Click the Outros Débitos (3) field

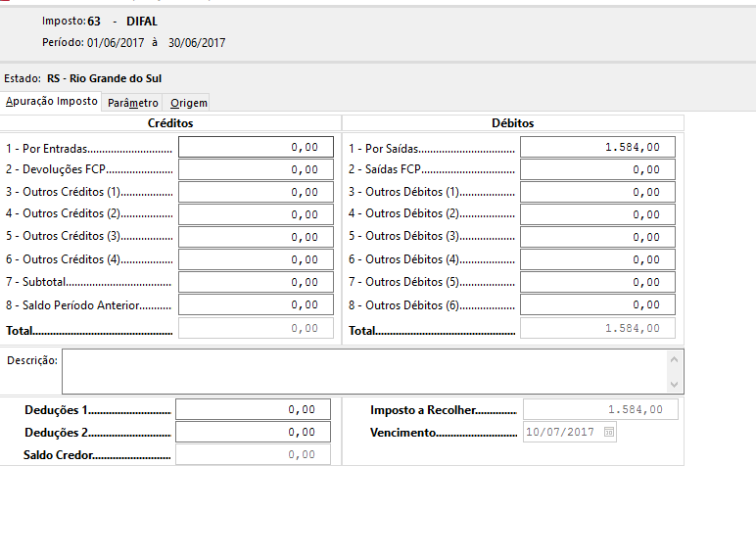coord(598,237)
